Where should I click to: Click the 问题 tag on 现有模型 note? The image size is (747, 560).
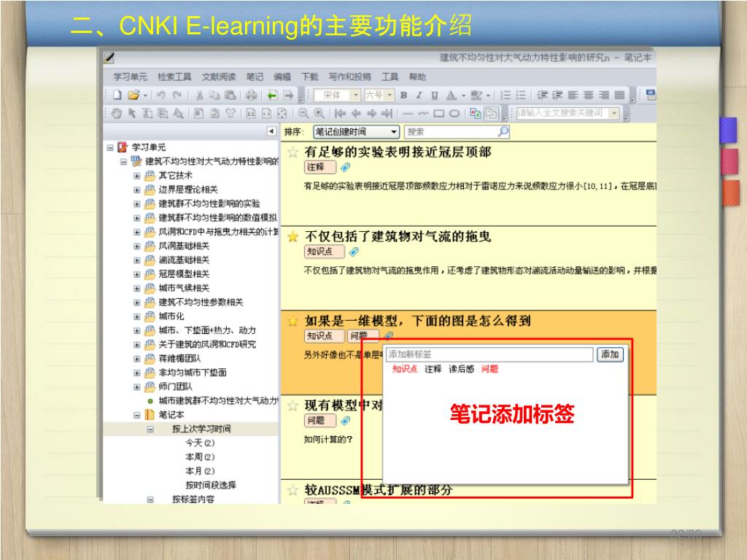[x=320, y=421]
